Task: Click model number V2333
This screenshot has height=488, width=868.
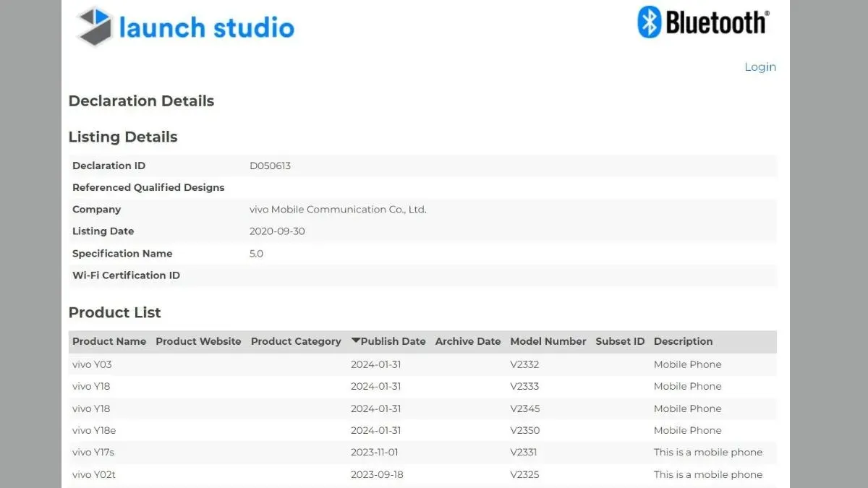Action: (x=525, y=386)
